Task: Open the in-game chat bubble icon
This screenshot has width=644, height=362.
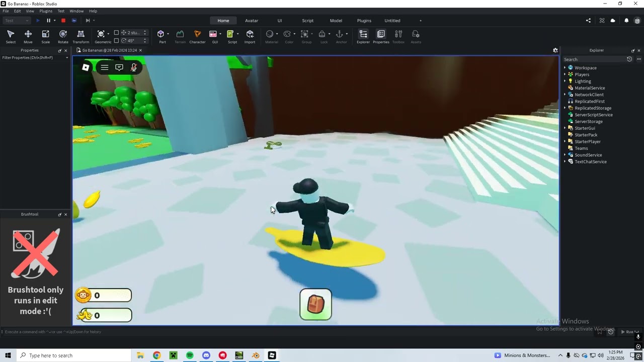Action: 119,67
